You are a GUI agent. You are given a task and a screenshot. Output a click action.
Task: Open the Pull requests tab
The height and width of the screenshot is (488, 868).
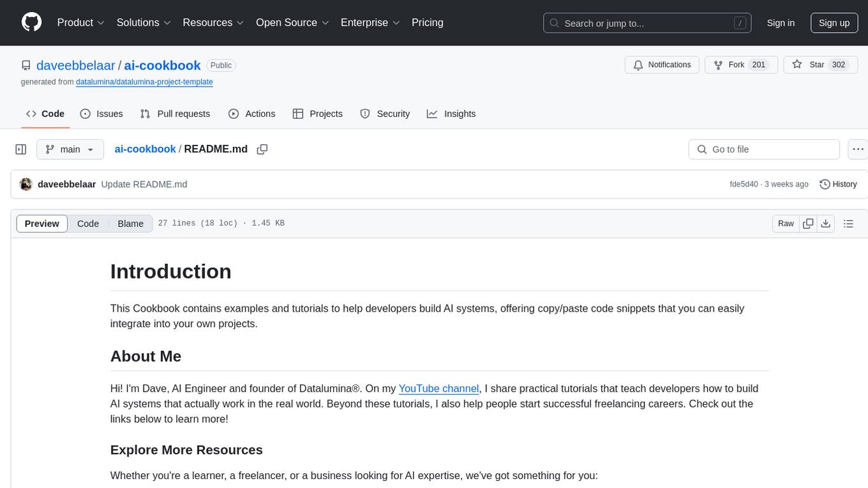click(x=175, y=114)
